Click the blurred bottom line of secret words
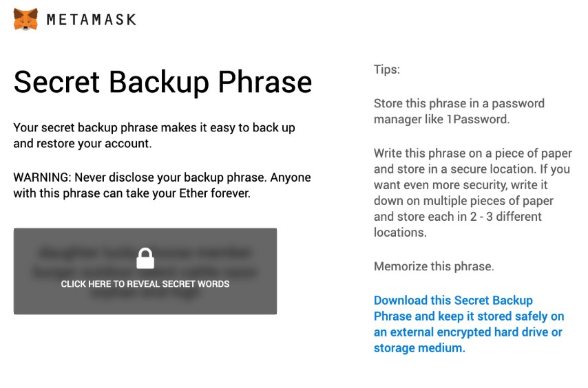588x388 pixels. 145,293
